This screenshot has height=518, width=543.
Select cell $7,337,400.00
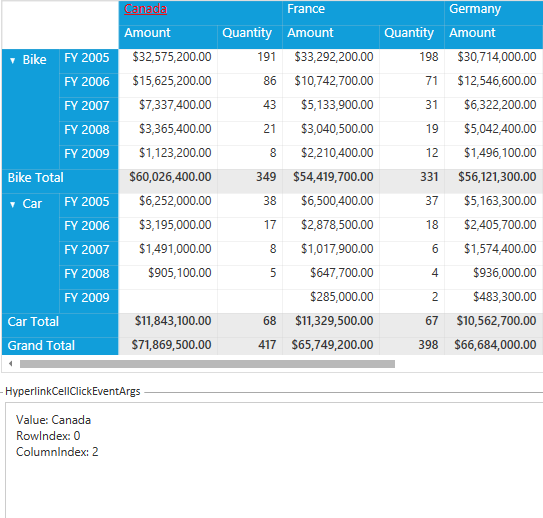pyautogui.click(x=168, y=109)
